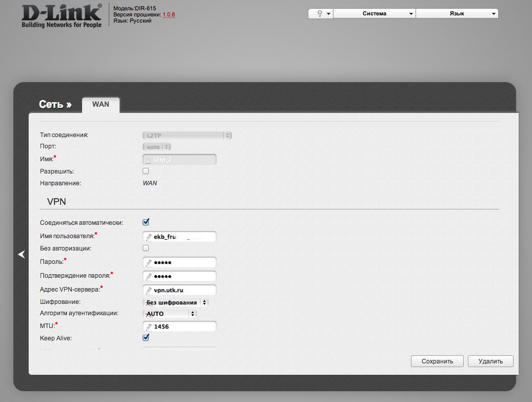The height and width of the screenshot is (402, 532).
Task: Open the Шифрование dropdown
Action: 176,302
